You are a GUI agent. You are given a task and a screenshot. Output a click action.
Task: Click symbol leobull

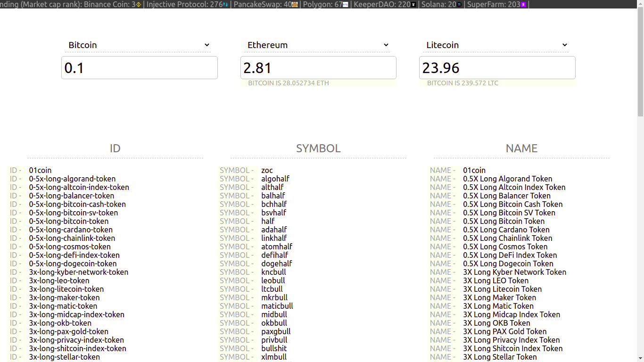click(273, 281)
